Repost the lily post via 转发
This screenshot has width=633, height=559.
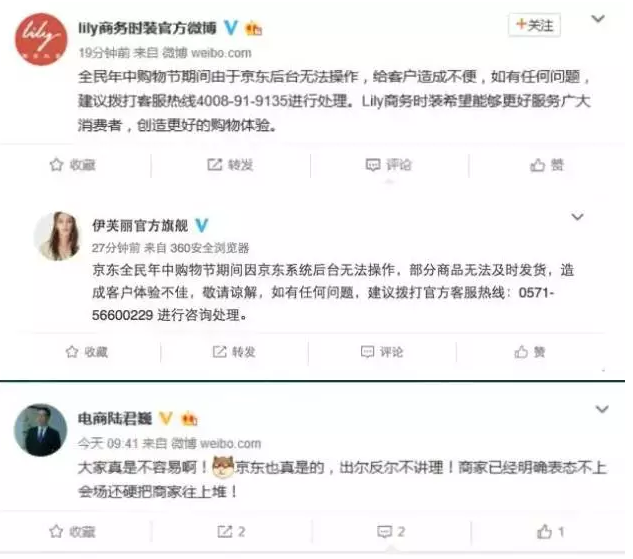tap(230, 165)
